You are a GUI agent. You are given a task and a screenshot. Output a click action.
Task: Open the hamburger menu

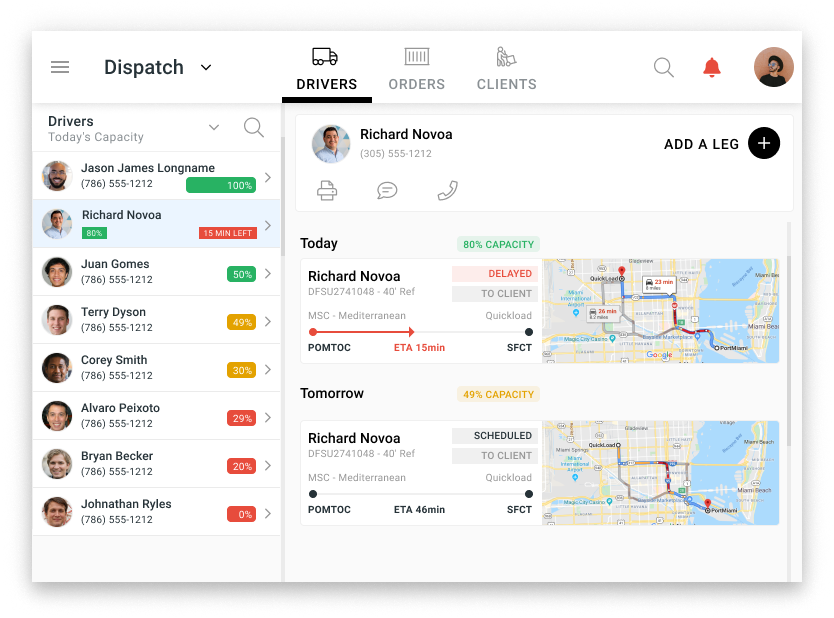tap(60, 67)
